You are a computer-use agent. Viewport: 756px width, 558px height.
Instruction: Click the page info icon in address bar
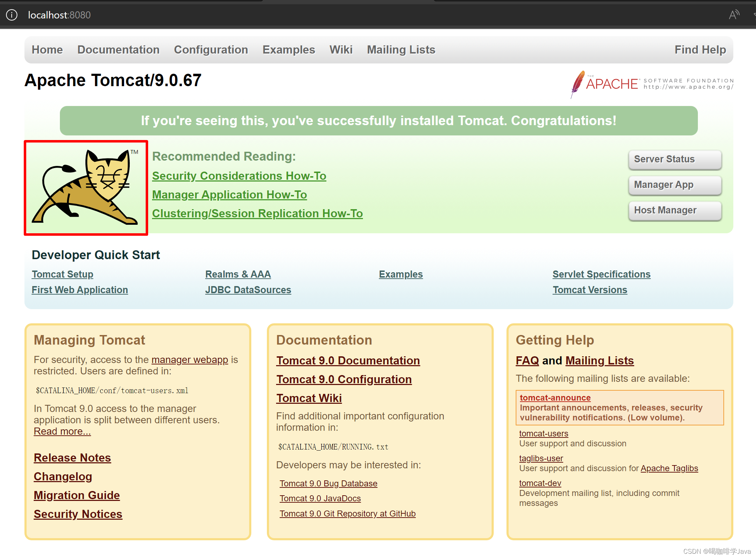11,15
